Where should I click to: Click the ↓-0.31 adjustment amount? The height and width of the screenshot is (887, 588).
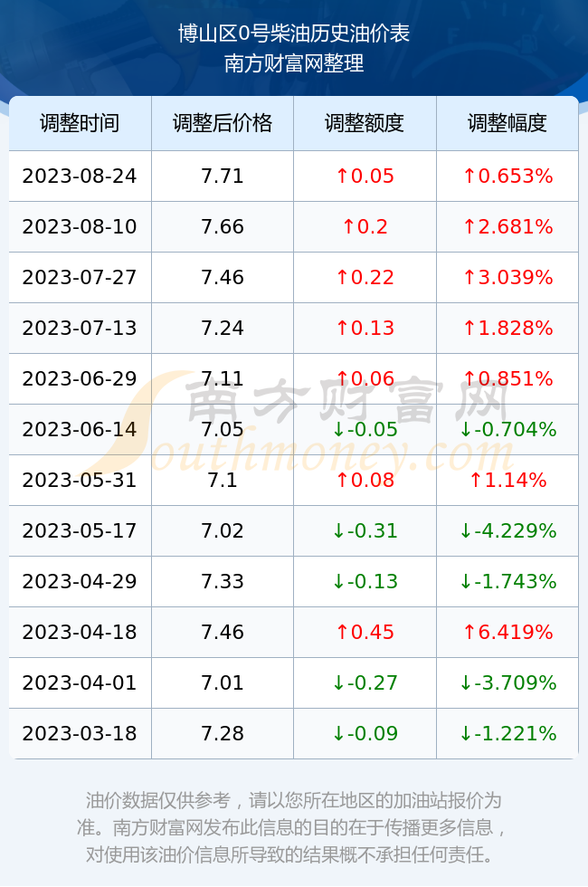(365, 530)
